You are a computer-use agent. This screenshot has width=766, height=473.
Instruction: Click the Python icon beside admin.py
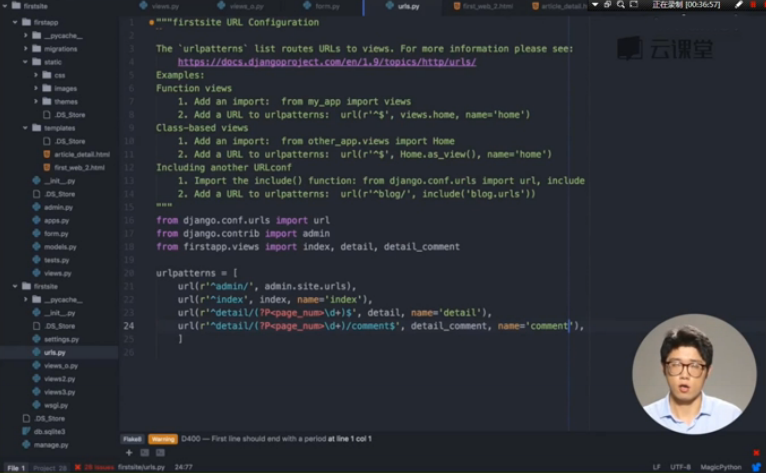37,207
